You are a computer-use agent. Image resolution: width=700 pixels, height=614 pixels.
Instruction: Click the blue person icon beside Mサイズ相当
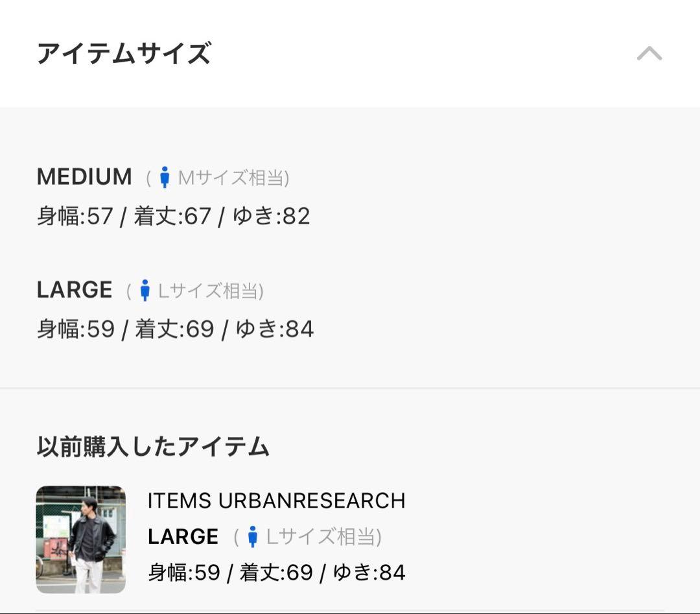(x=165, y=177)
